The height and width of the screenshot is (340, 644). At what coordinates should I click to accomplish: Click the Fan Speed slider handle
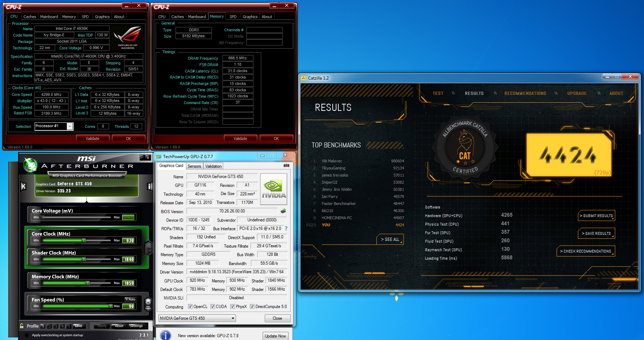pos(111,306)
